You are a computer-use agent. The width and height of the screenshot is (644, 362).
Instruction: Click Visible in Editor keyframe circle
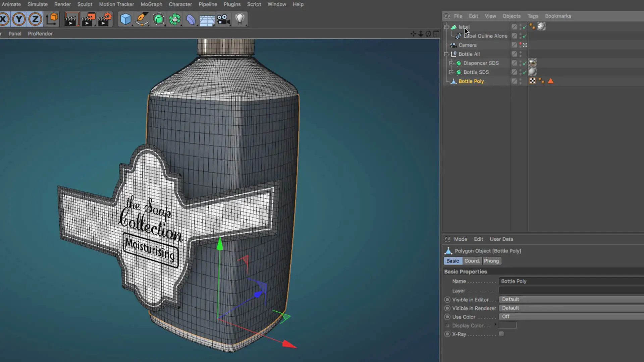[447, 300]
